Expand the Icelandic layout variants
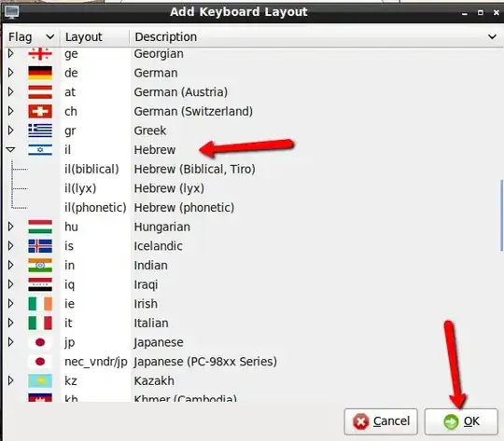This screenshot has width=504, height=441. (x=10, y=246)
